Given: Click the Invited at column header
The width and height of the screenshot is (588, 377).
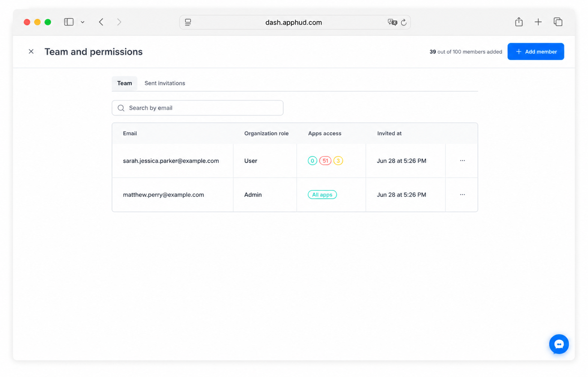Looking at the screenshot, I should coord(389,133).
